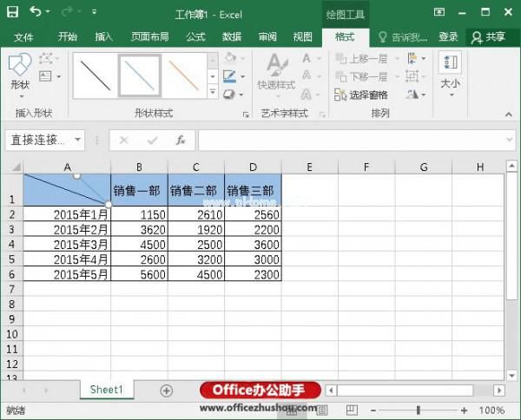
Task: Expand the formula bar
Action: (510, 140)
